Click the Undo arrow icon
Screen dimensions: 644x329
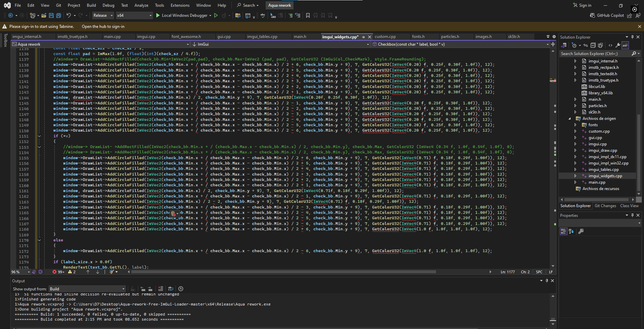click(x=68, y=15)
